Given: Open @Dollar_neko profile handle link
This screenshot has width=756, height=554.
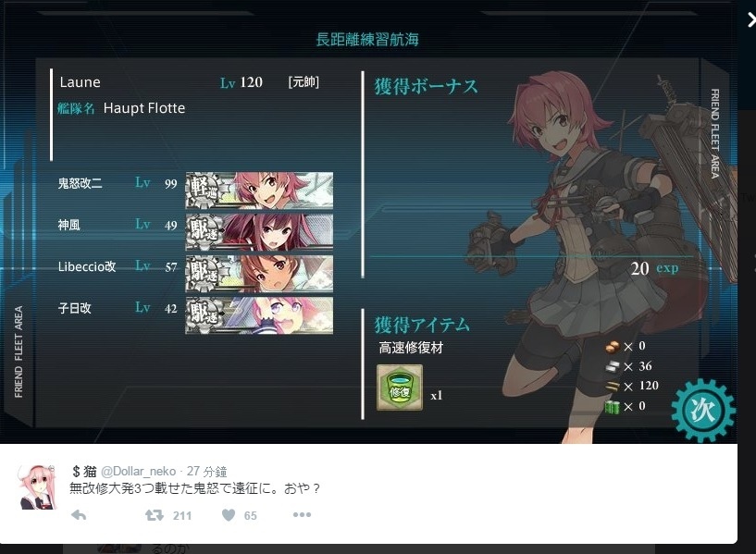Looking at the screenshot, I should pyautogui.click(x=138, y=471).
